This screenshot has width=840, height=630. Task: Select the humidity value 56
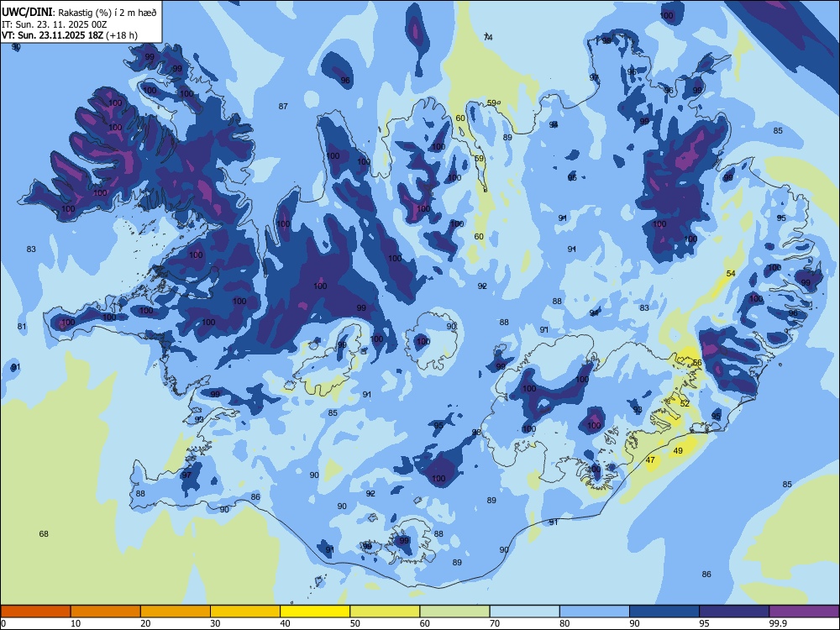697,363
